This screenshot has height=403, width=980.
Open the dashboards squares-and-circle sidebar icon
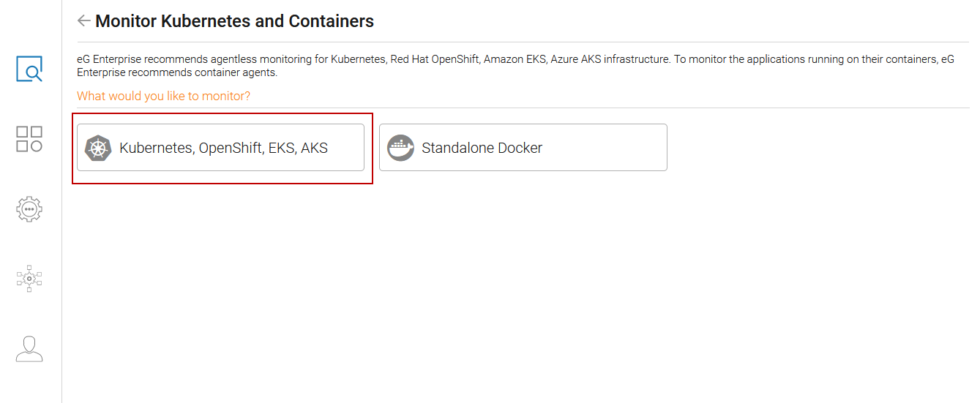29,139
